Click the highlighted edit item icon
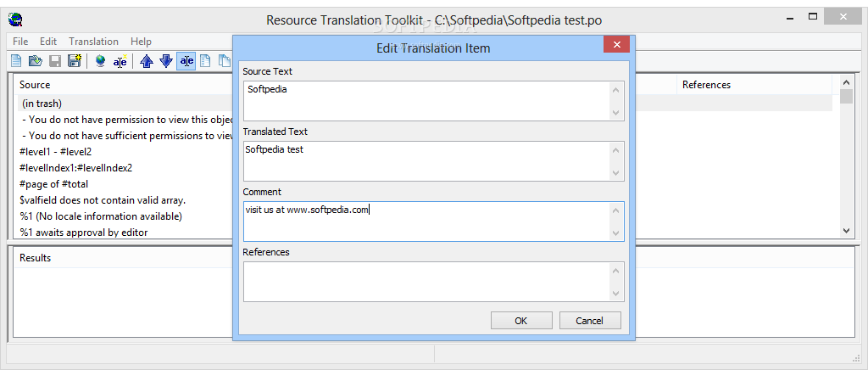The height and width of the screenshot is (370, 868). click(186, 61)
